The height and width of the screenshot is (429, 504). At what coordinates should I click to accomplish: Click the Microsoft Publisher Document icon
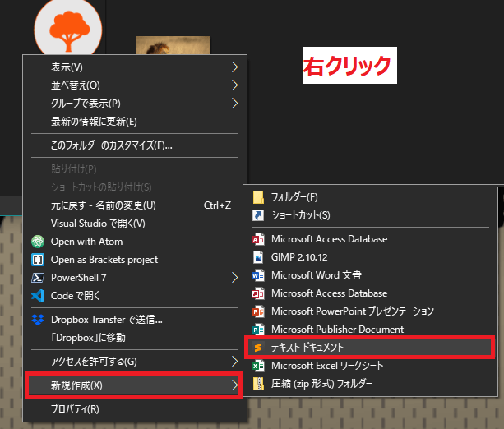point(258,330)
